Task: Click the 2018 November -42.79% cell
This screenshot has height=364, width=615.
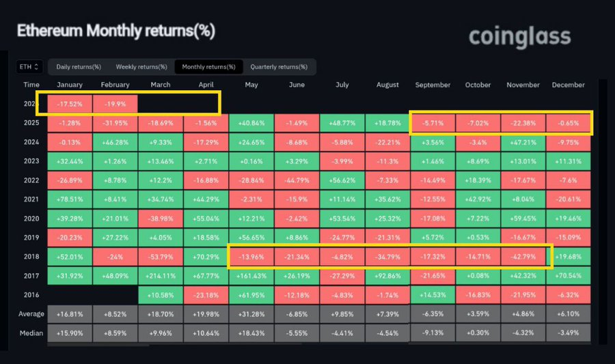Action: (x=523, y=257)
